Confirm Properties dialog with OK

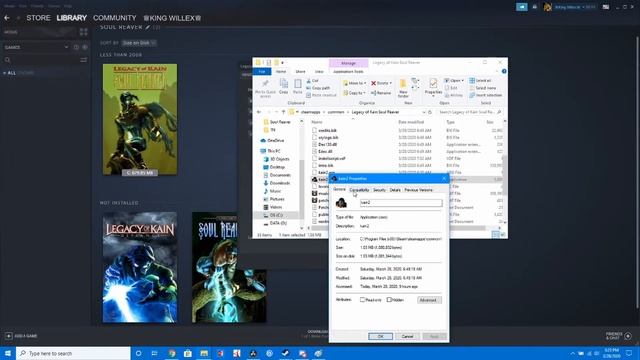[x=380, y=336]
